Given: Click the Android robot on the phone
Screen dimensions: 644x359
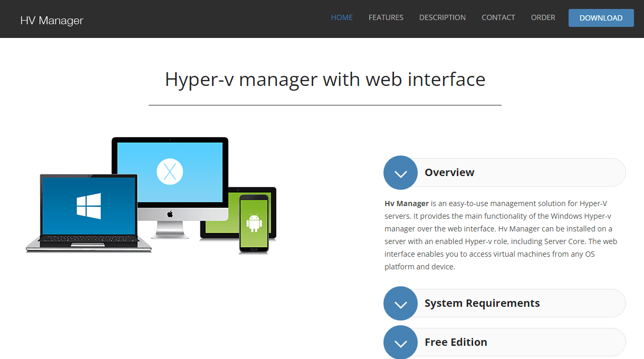Looking at the screenshot, I should (254, 223).
